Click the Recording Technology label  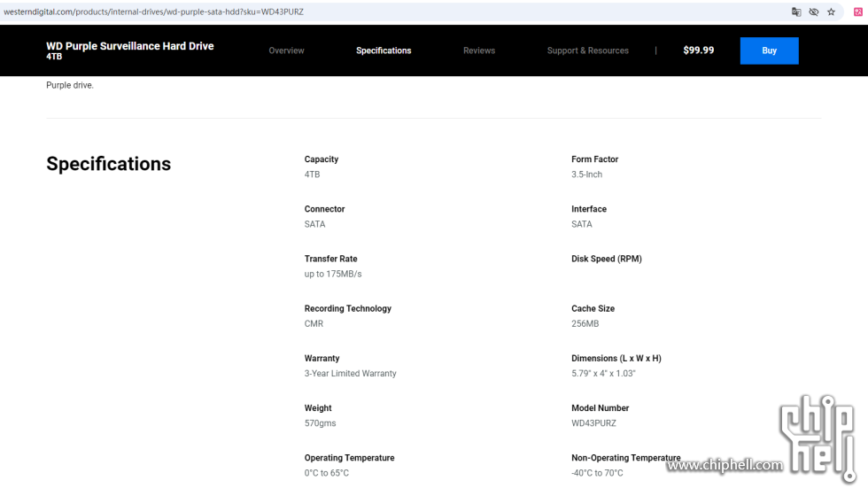coord(347,308)
